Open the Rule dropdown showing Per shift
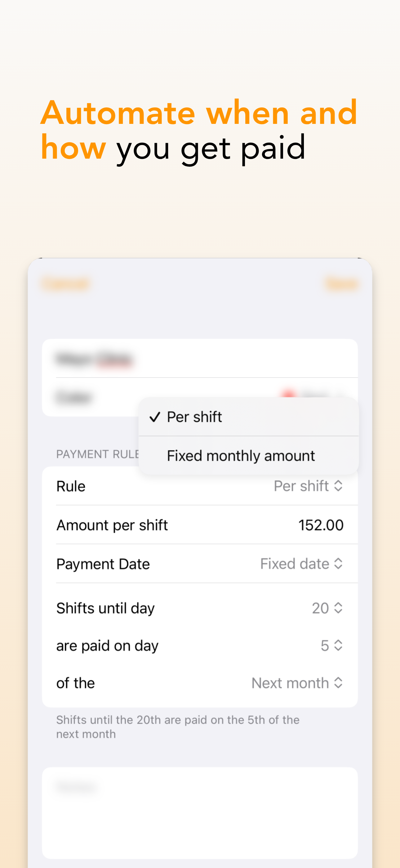This screenshot has width=400, height=868. [x=308, y=486]
